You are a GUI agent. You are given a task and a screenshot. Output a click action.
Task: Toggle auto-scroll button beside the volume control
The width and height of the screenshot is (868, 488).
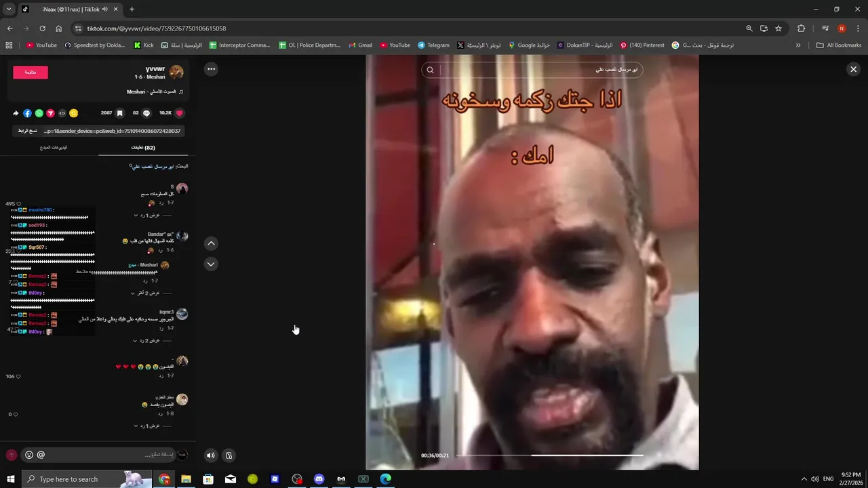(x=229, y=455)
